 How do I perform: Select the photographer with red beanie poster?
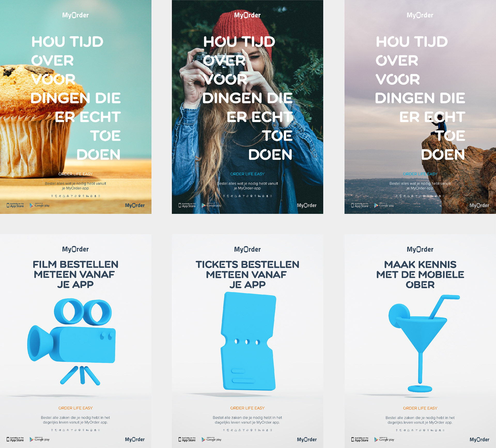point(247,107)
